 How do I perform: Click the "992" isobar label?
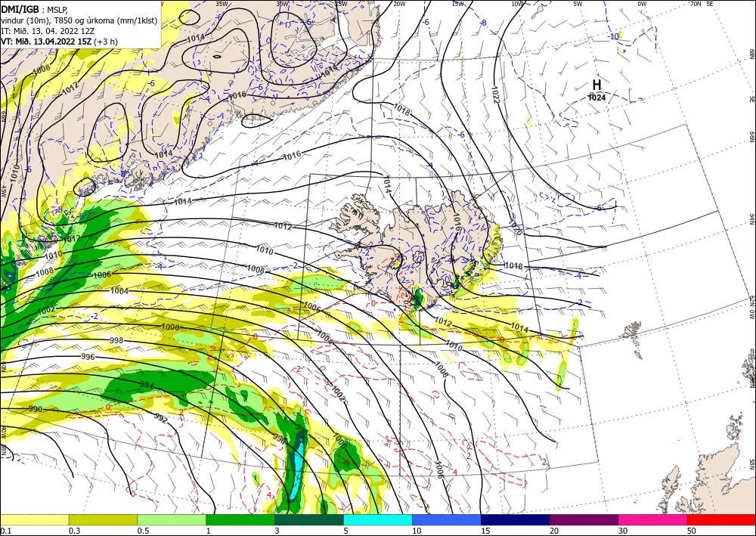(x=161, y=418)
